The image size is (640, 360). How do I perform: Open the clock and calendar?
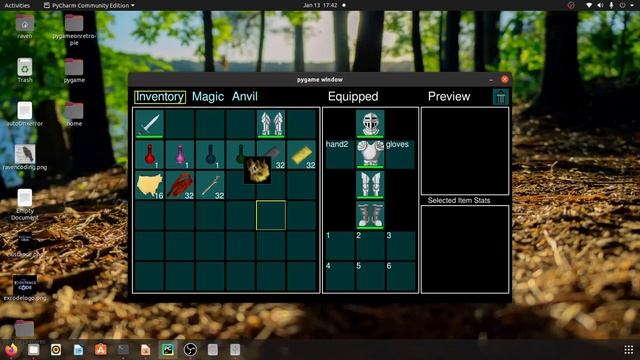[320, 5]
